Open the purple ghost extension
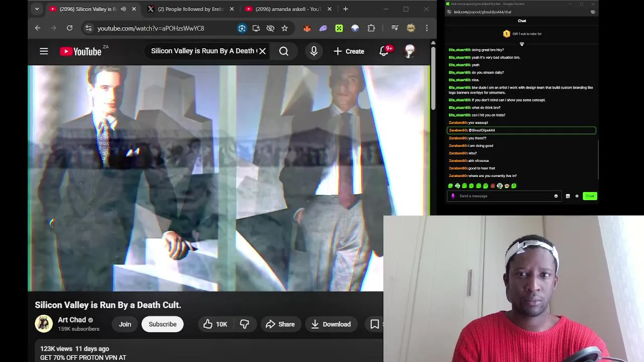 (x=323, y=28)
